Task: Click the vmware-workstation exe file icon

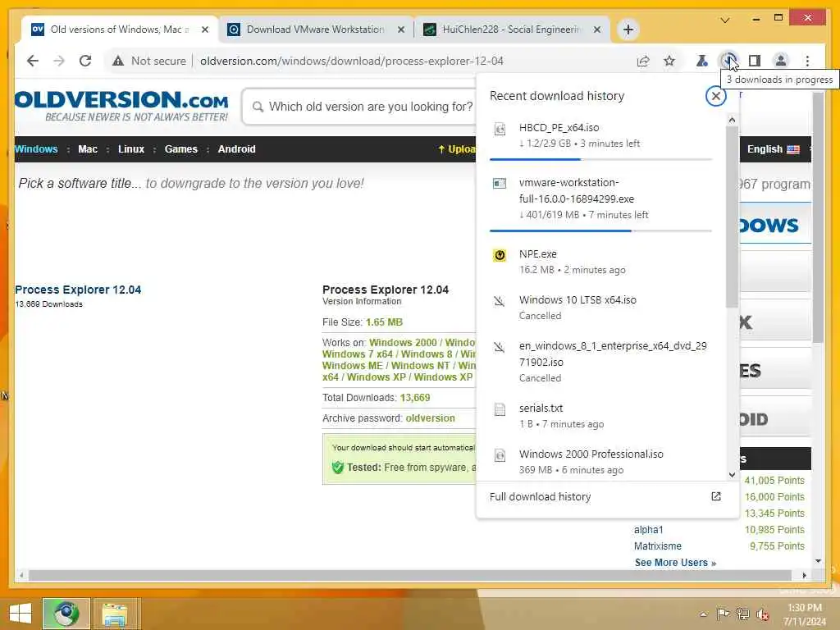Action: coord(500,184)
